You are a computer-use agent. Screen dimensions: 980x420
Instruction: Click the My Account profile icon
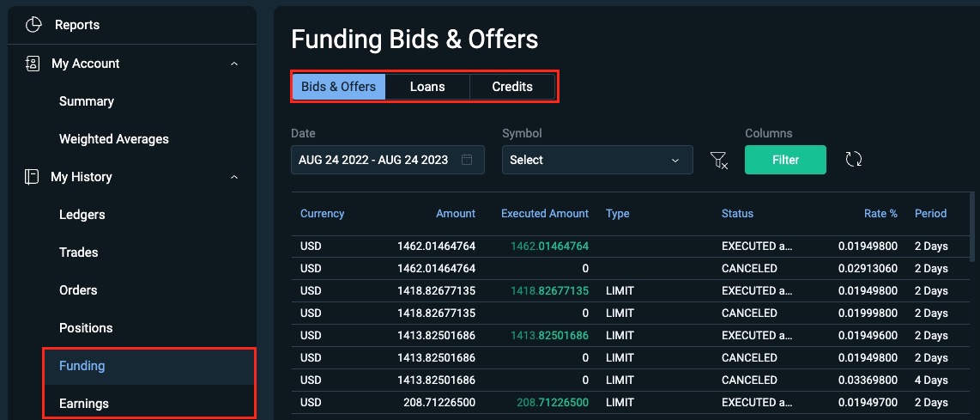[x=33, y=64]
